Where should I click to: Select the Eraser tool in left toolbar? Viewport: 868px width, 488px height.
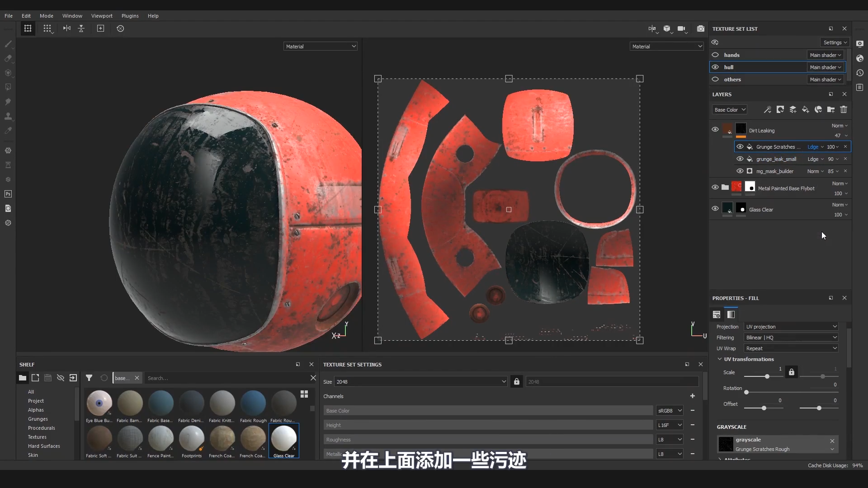pos(8,58)
